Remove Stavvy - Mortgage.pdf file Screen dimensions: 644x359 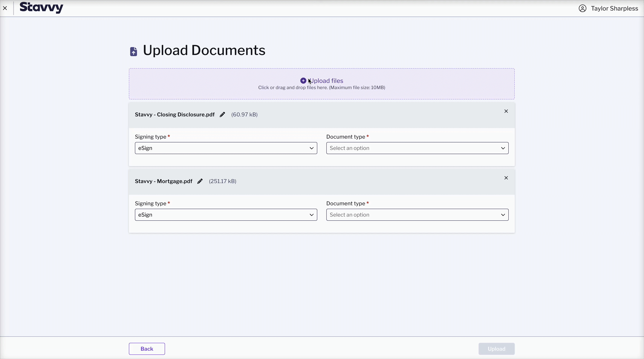click(506, 178)
